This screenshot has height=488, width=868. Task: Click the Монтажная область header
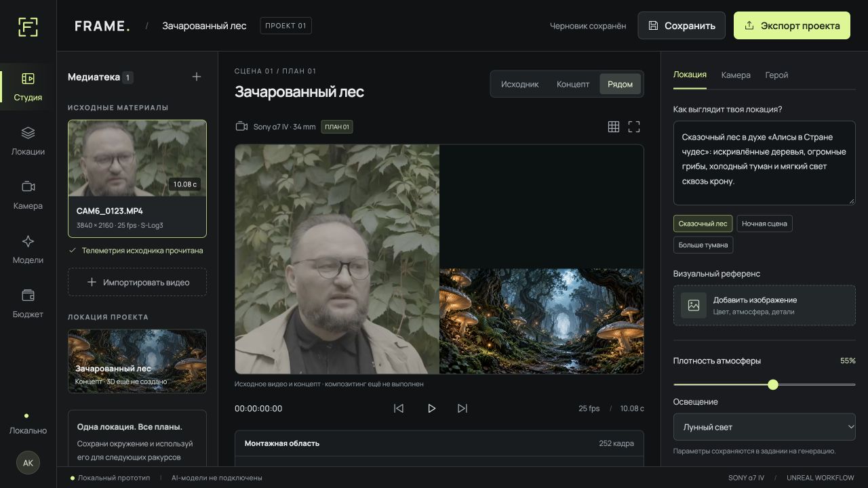(439, 443)
